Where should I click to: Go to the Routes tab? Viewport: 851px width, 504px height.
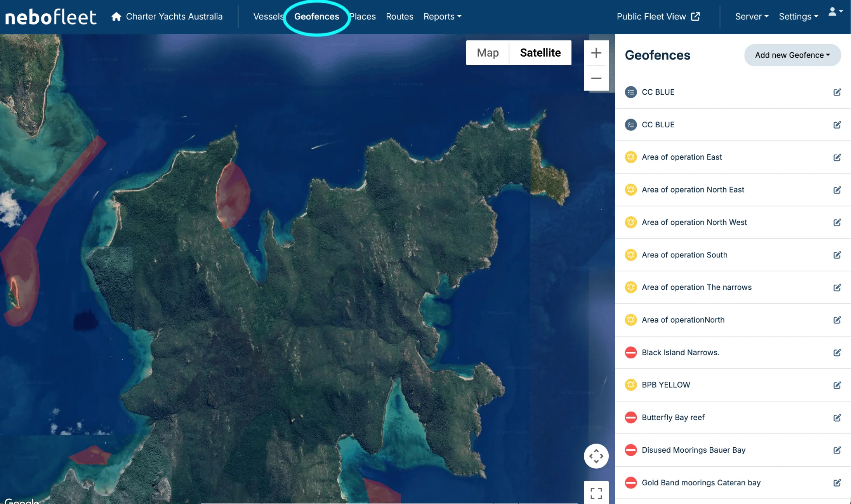pyautogui.click(x=399, y=16)
